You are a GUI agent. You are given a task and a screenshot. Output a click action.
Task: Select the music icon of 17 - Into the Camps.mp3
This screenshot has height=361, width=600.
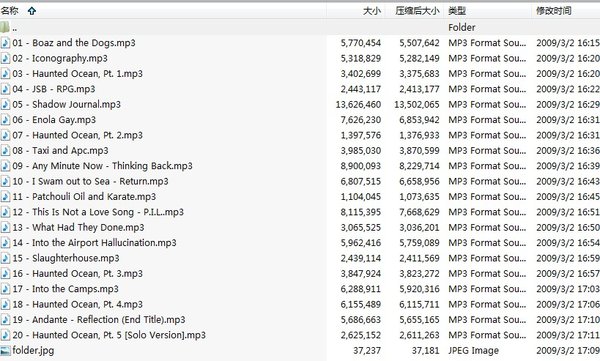(5, 289)
